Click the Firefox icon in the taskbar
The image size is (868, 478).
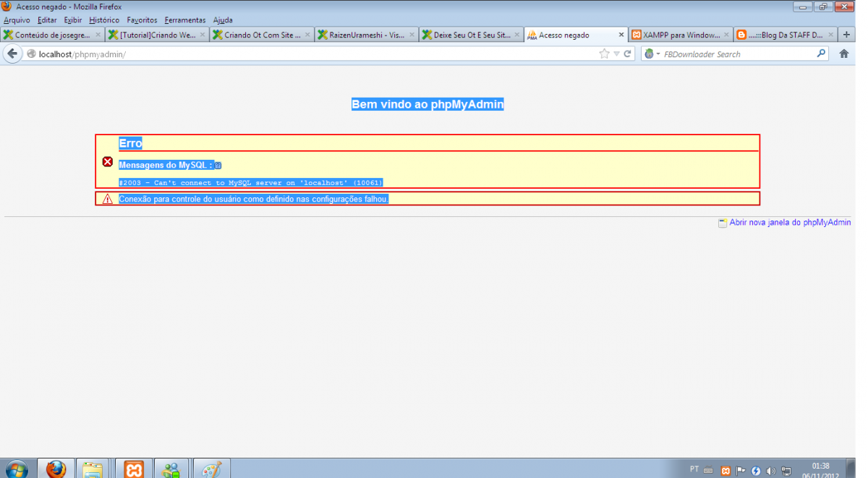pos(56,469)
